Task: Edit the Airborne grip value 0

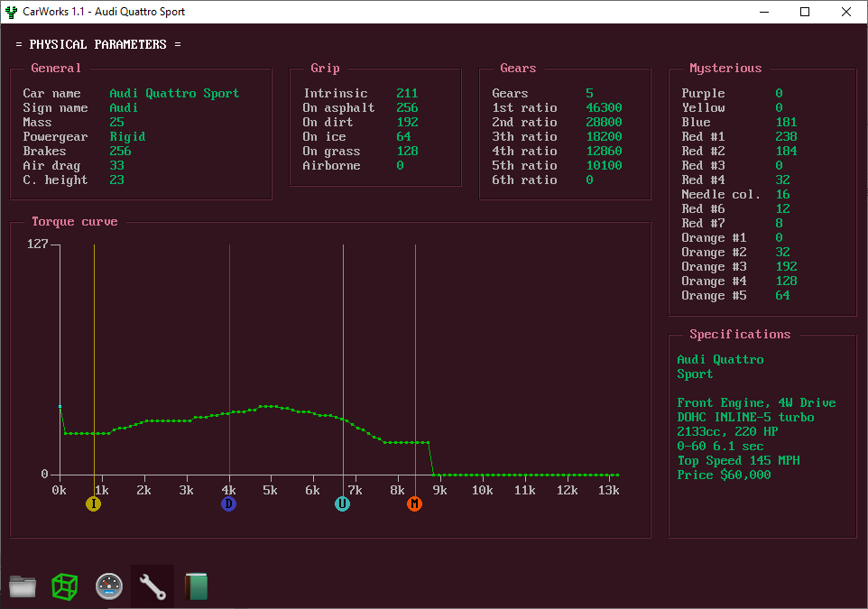Action: click(400, 165)
